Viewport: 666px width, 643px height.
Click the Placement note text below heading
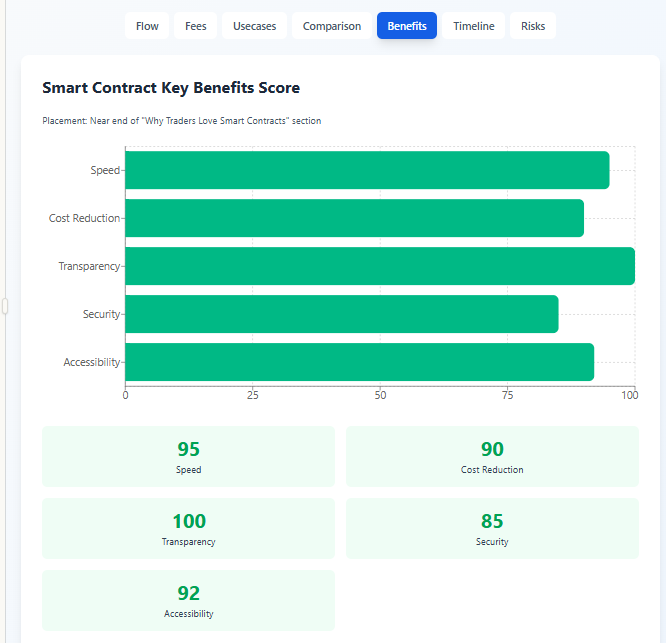(181, 121)
